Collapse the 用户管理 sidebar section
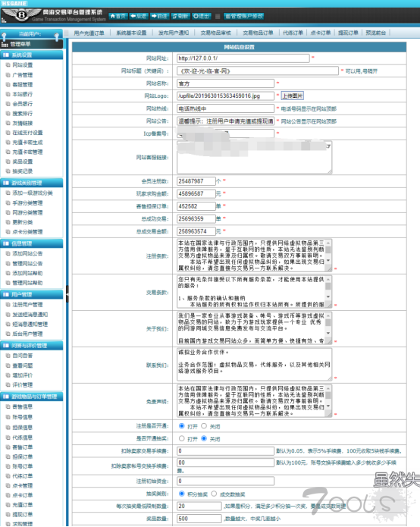 pos(32,294)
